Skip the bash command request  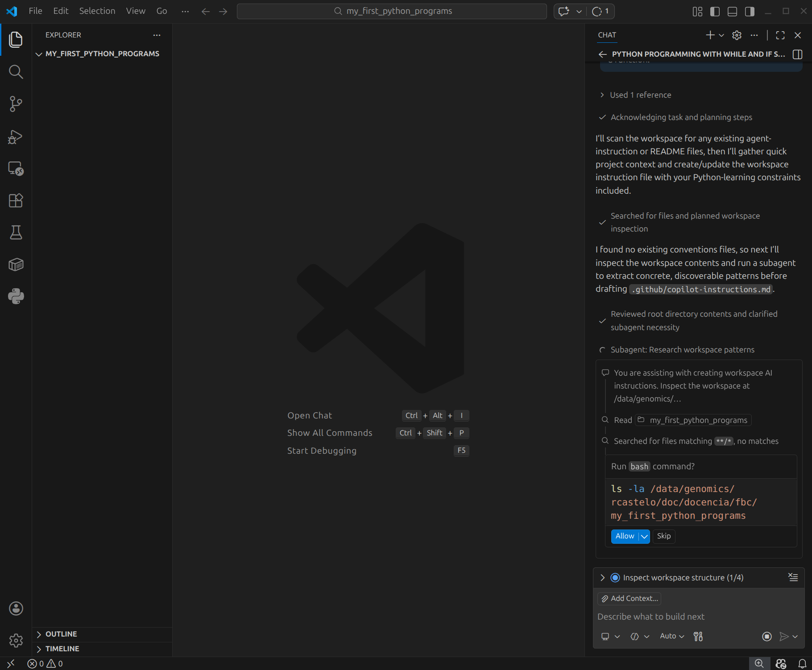(x=663, y=536)
